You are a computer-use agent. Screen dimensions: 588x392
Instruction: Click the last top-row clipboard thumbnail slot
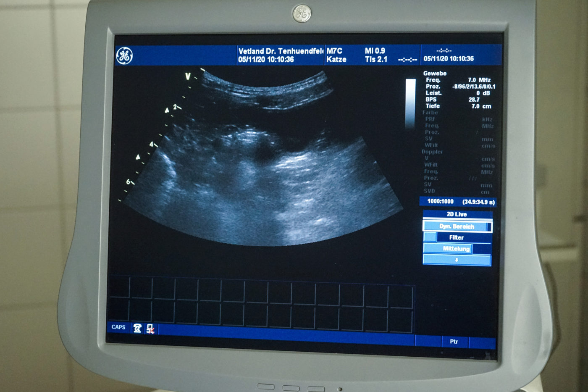400,297
